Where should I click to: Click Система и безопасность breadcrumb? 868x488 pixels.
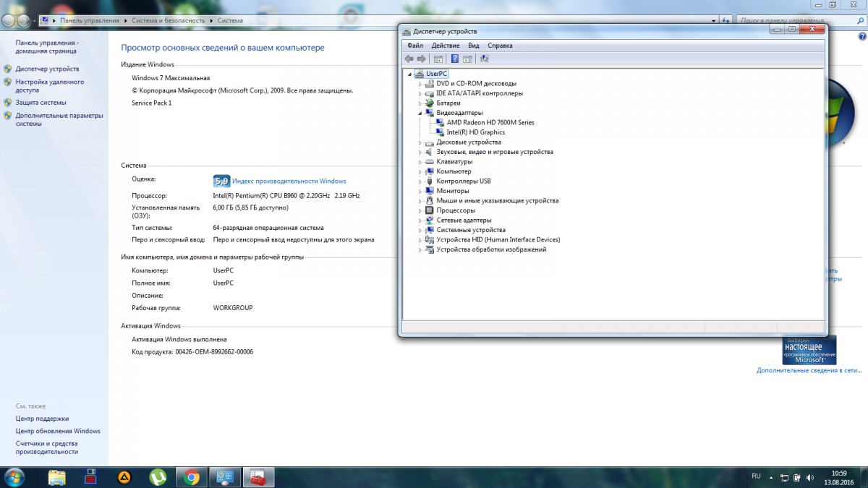point(169,21)
